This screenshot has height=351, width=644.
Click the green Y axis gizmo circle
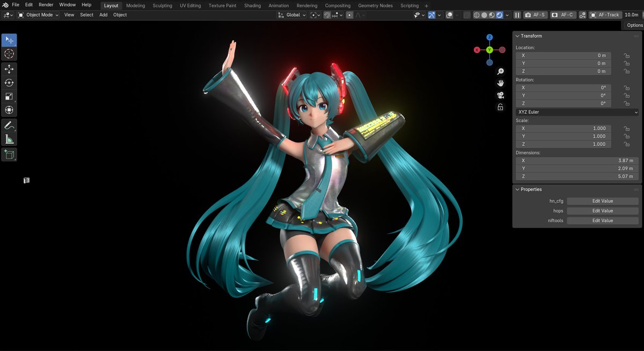coord(489,50)
